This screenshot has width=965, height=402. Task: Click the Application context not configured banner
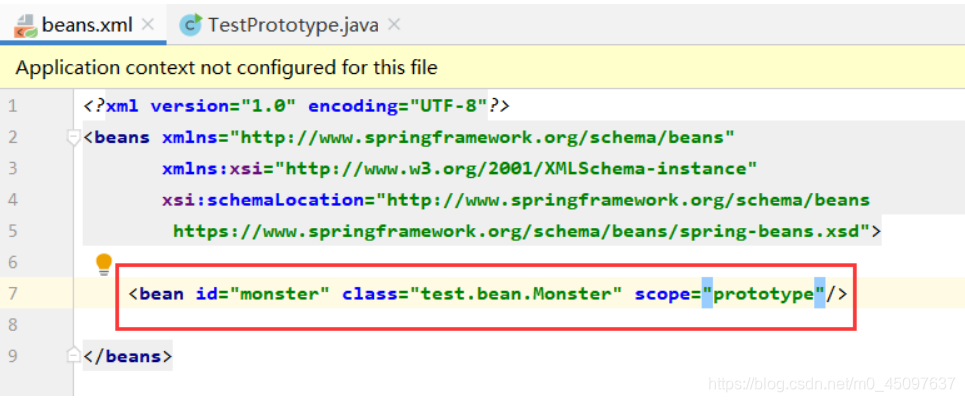482,67
